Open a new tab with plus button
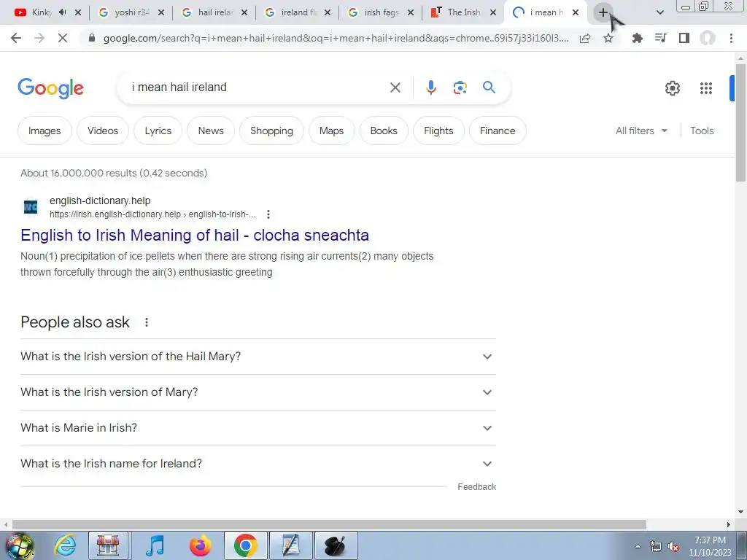 pos(603,12)
